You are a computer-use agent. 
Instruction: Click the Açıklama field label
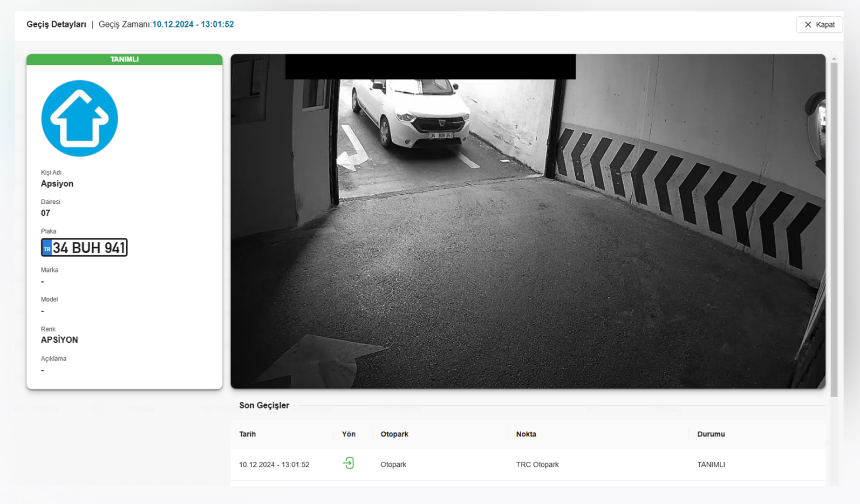(54, 358)
